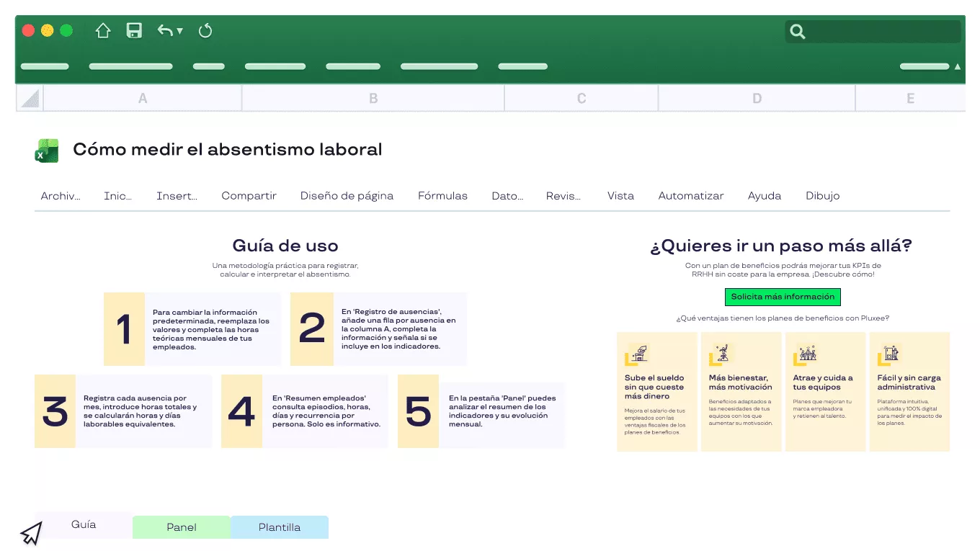
Task: Click step 4 text 'En Resumen empleados'
Action: pos(326,411)
